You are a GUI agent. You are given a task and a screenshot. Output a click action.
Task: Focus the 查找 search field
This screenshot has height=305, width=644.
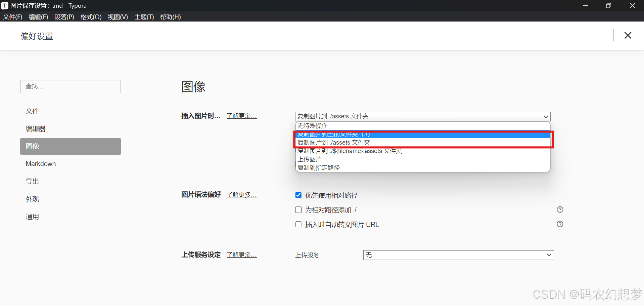(x=71, y=86)
